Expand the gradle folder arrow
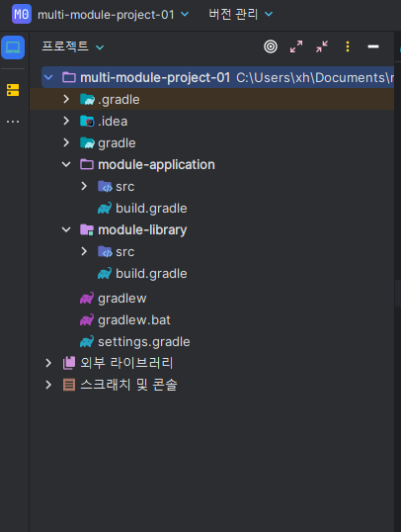The height and width of the screenshot is (532, 401). pyautogui.click(x=66, y=142)
